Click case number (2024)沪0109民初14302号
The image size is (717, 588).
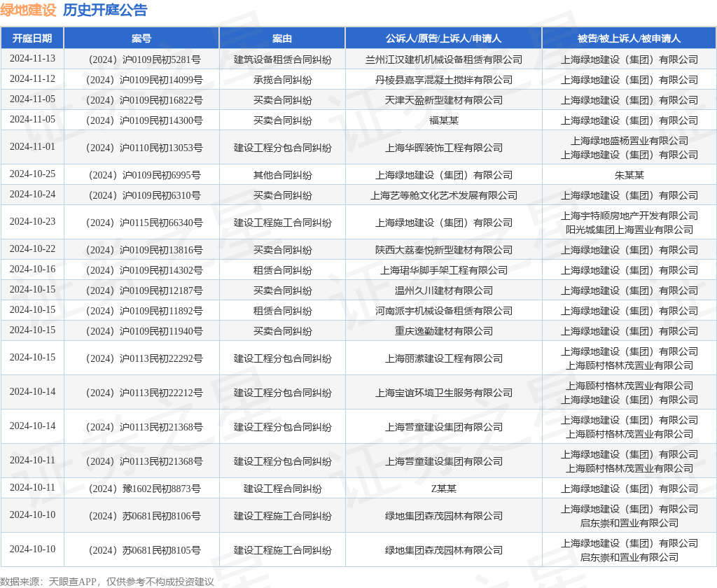point(144,270)
